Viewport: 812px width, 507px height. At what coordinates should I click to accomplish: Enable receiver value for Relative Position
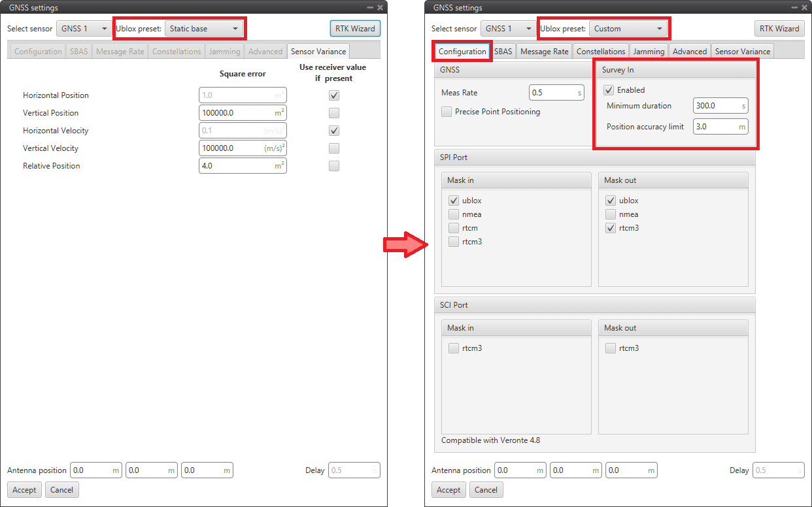click(334, 166)
